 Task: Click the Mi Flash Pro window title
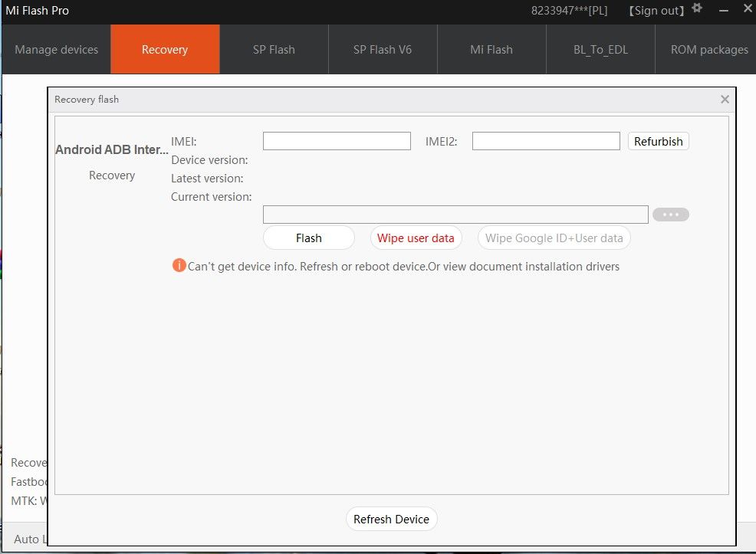pyautogui.click(x=37, y=11)
